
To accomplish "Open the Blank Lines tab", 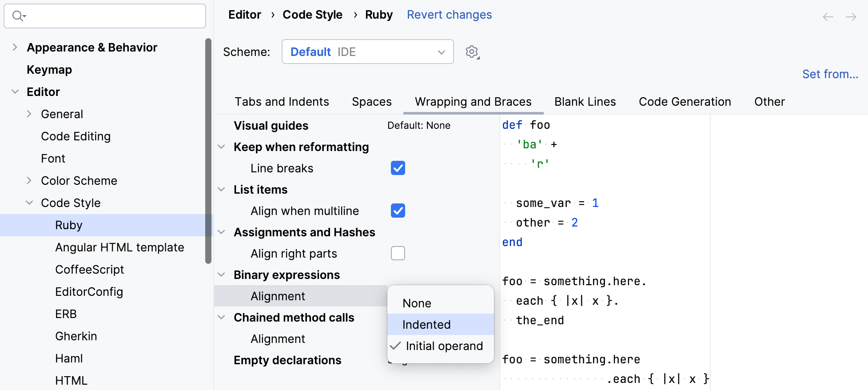I will click(x=585, y=102).
